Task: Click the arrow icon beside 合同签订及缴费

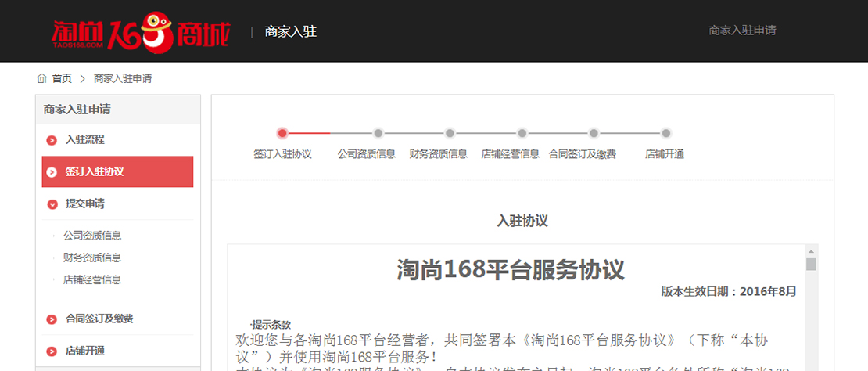Action: pyautogui.click(x=52, y=319)
